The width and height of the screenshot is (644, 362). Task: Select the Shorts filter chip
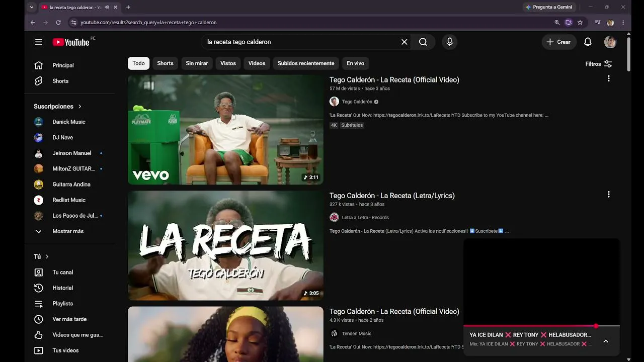click(x=165, y=63)
